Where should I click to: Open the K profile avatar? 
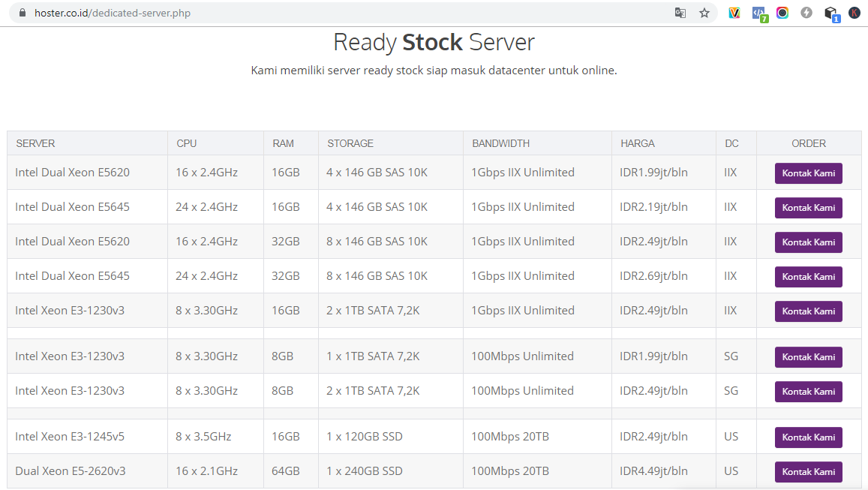pos(854,13)
